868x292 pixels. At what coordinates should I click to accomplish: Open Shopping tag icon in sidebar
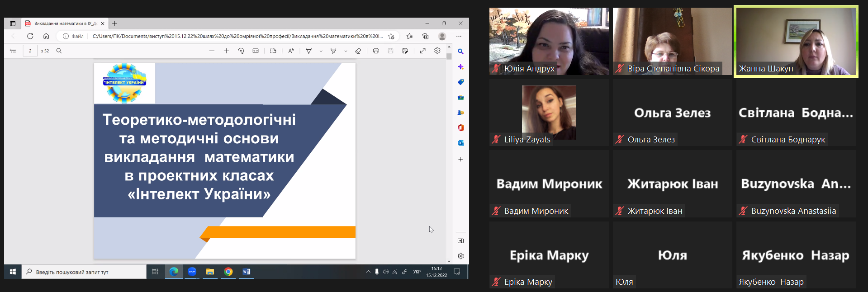click(x=460, y=82)
